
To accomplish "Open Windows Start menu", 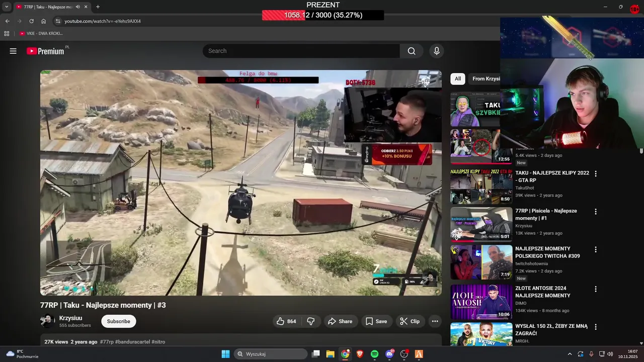I will pos(225,354).
